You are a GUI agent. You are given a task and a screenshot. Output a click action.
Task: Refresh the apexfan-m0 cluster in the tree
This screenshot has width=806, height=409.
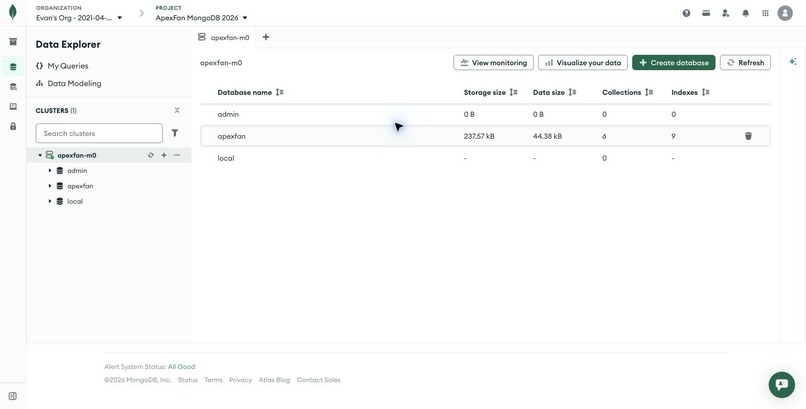tap(151, 155)
